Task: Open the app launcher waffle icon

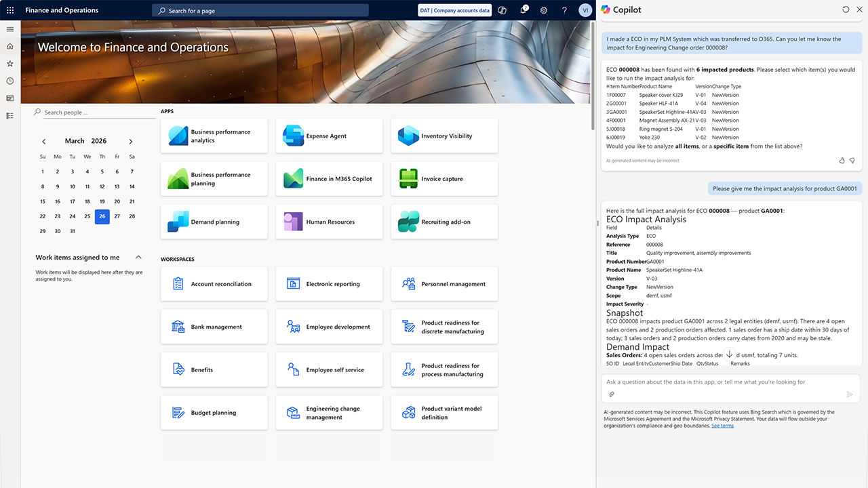Action: [x=10, y=10]
